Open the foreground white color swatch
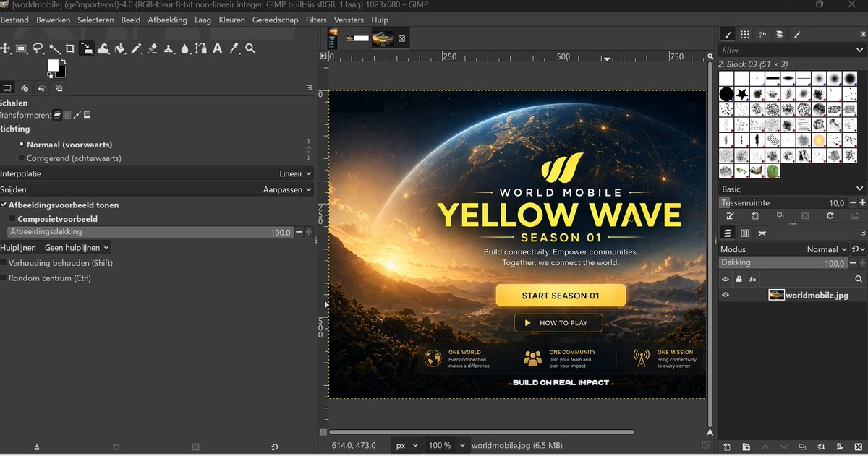 pos(52,64)
